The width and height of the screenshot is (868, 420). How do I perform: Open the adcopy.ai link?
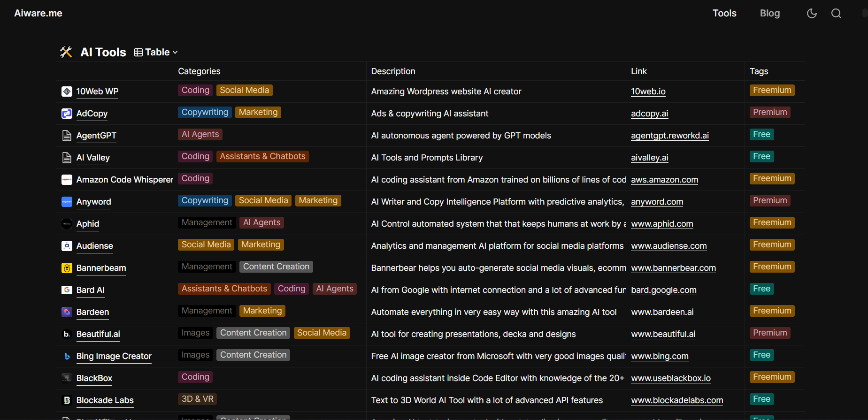point(649,114)
